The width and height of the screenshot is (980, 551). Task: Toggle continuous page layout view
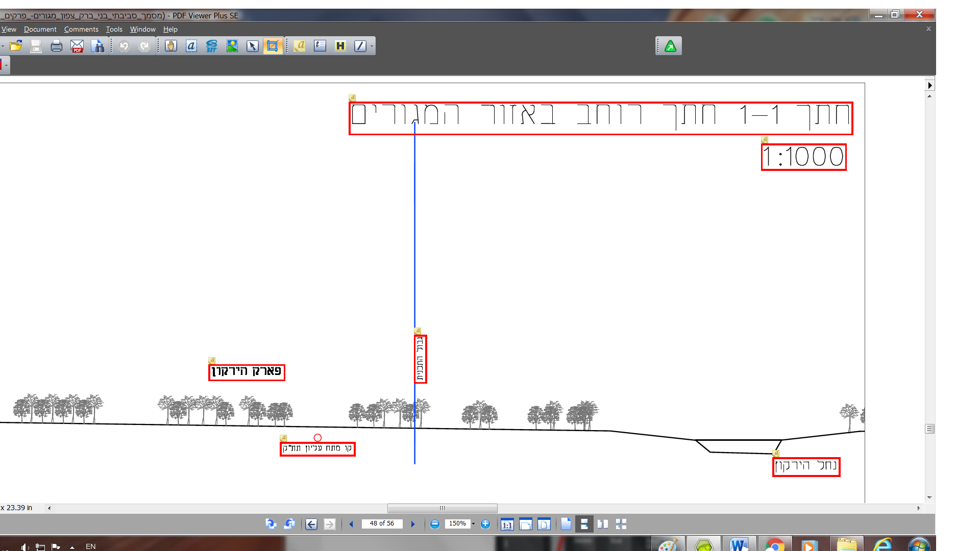pyautogui.click(x=584, y=524)
